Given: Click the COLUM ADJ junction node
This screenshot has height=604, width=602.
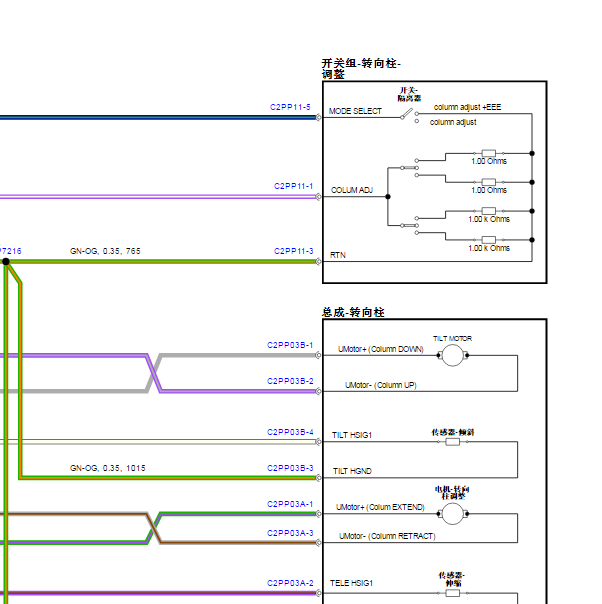Looking at the screenshot, I should tap(388, 197).
